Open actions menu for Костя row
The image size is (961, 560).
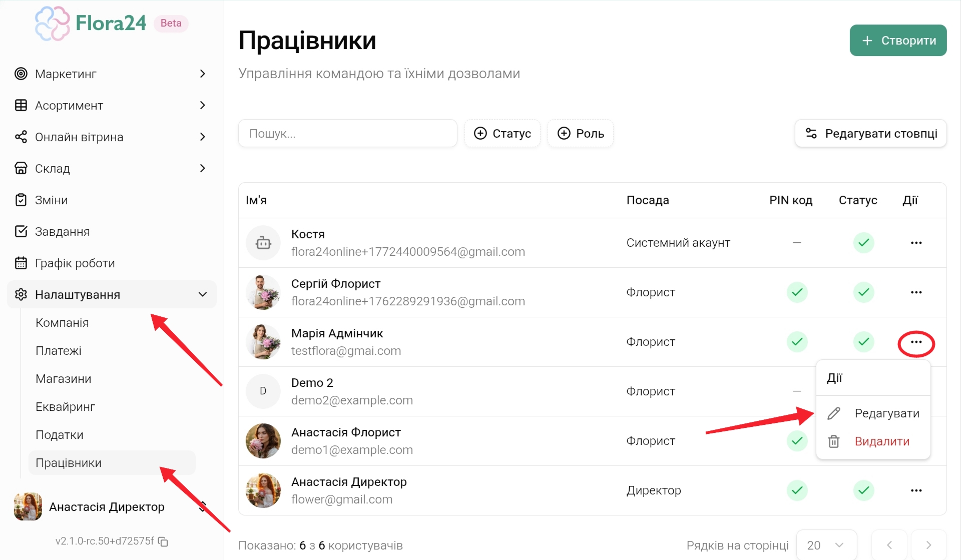point(916,243)
